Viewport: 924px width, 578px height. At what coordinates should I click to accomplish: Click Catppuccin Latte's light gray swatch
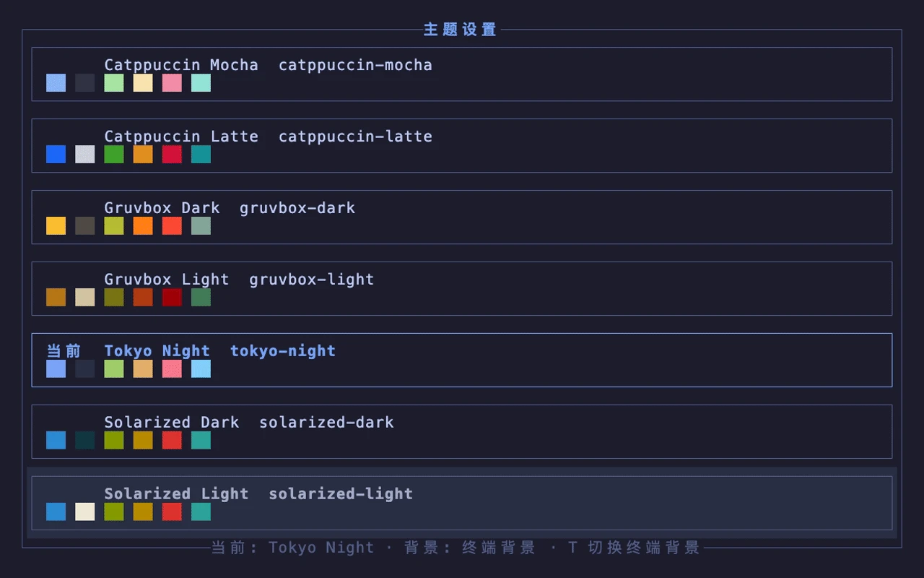(85, 155)
